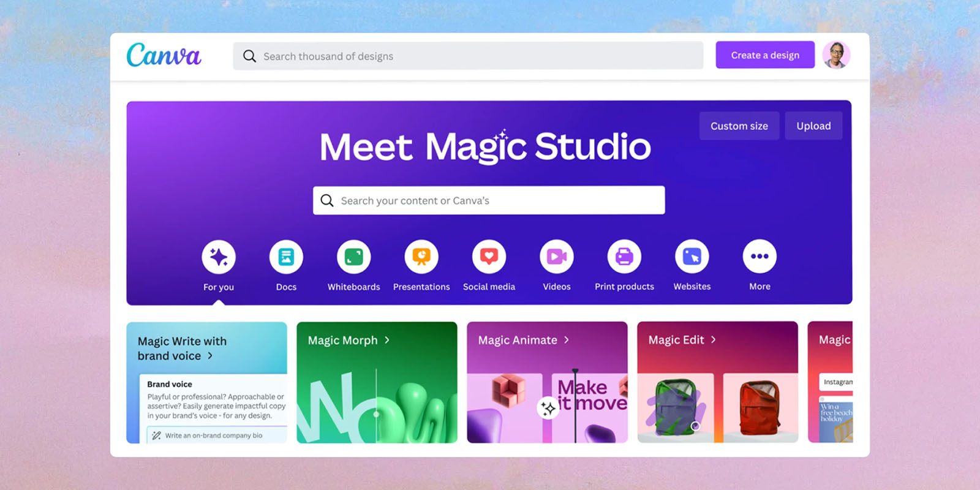
Task: Switch to the Videos tab label
Action: click(557, 287)
